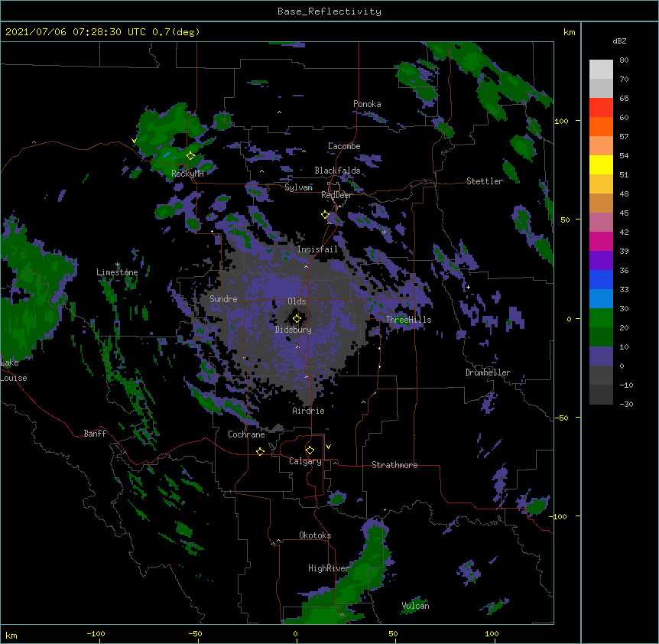
Task: Click the red 65 dBZ legend swatch
Action: tap(601, 108)
